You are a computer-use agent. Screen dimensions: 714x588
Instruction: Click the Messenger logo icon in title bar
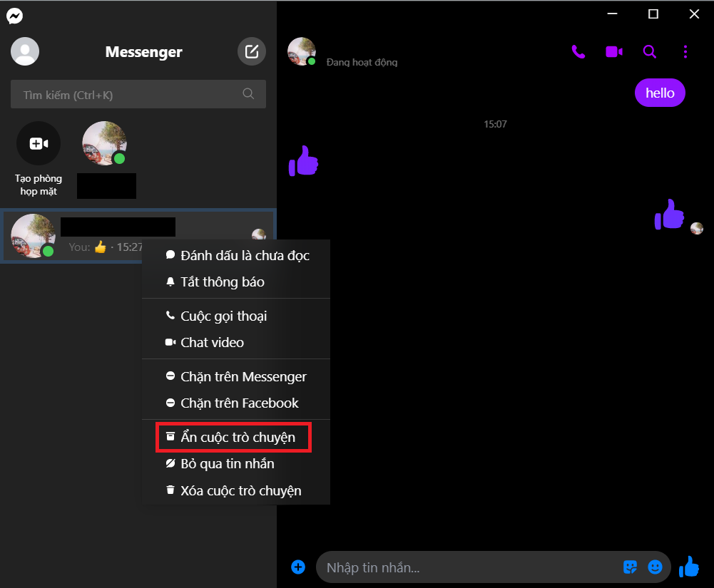[14, 16]
